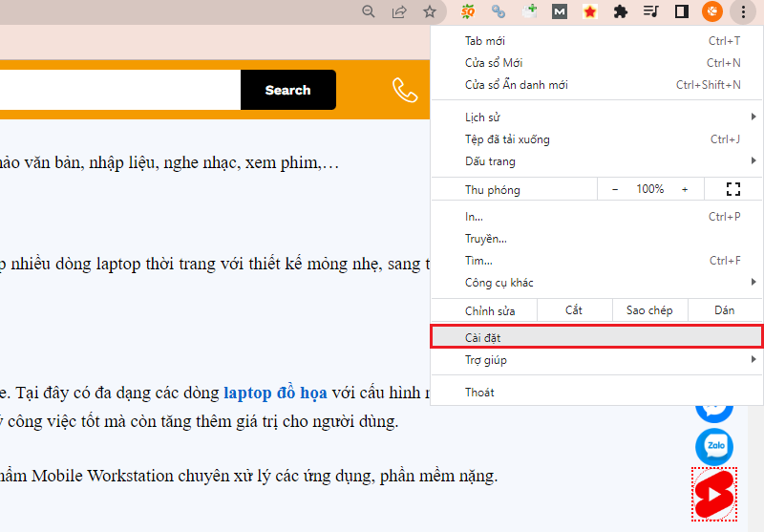Image resolution: width=764 pixels, height=532 pixels.
Task: Click inside the website search field
Action: 120,90
